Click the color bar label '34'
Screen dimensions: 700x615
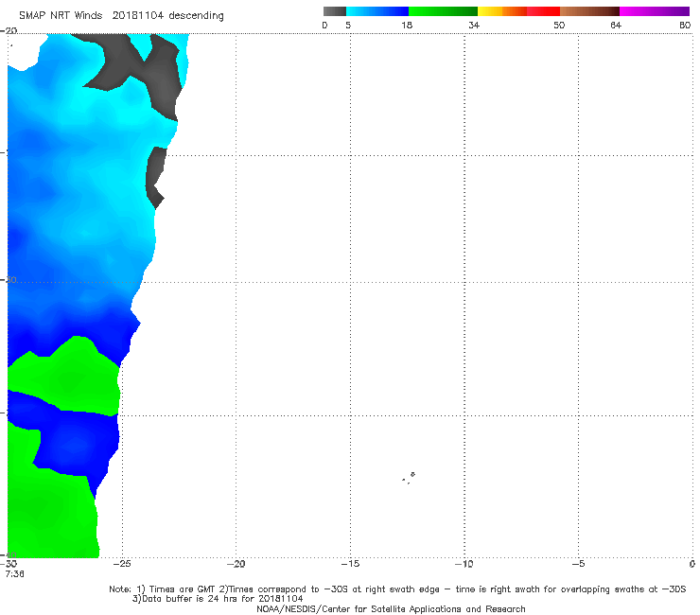coord(474,26)
